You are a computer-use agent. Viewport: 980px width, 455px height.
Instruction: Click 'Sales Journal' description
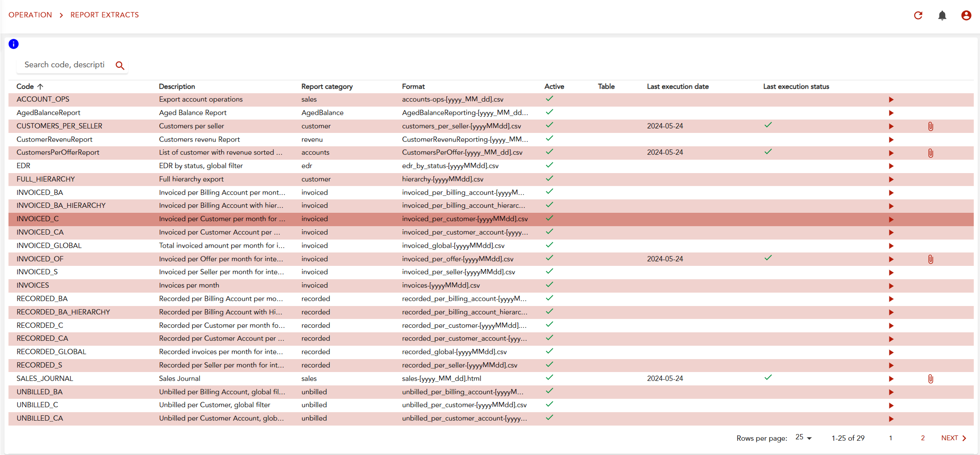click(179, 379)
